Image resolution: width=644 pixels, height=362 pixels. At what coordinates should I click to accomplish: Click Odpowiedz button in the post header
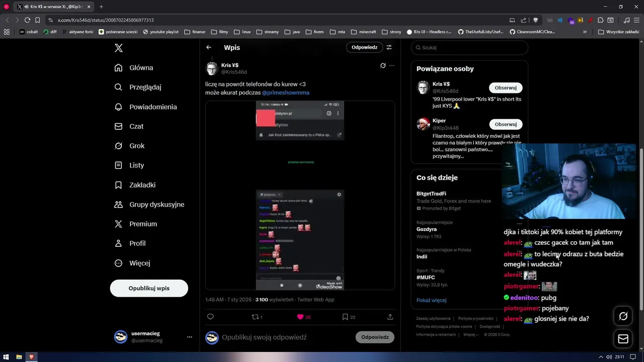[364, 47]
